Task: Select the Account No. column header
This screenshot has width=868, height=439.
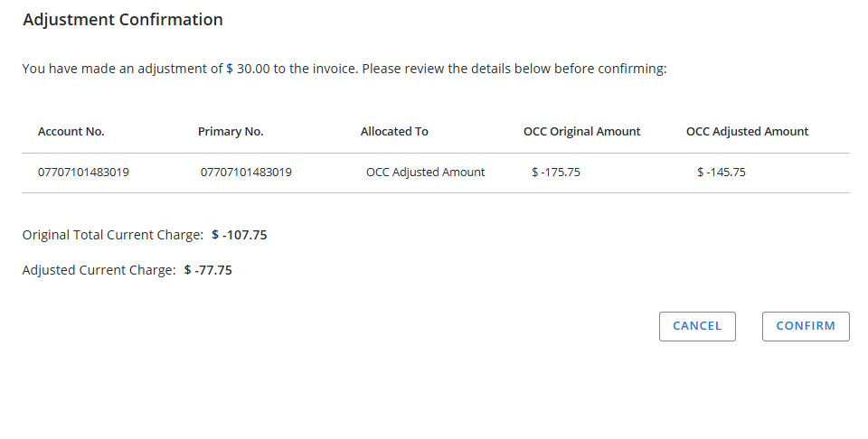Action: point(71,132)
